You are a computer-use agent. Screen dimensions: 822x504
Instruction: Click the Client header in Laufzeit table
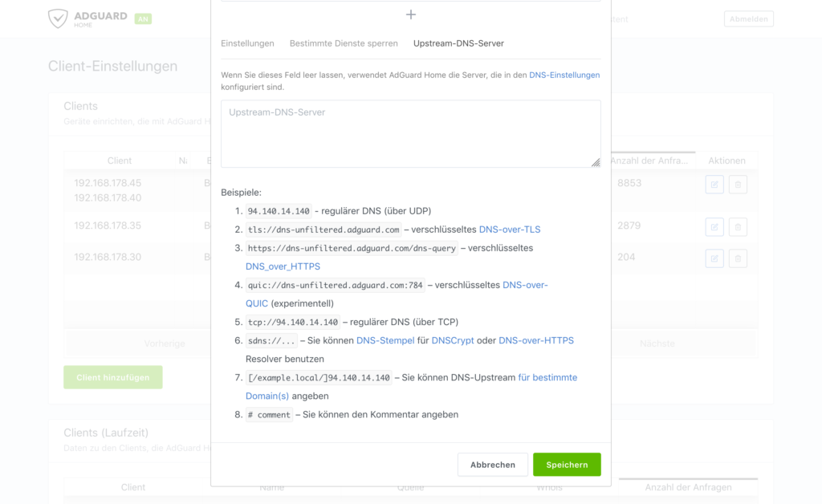pyautogui.click(x=133, y=487)
